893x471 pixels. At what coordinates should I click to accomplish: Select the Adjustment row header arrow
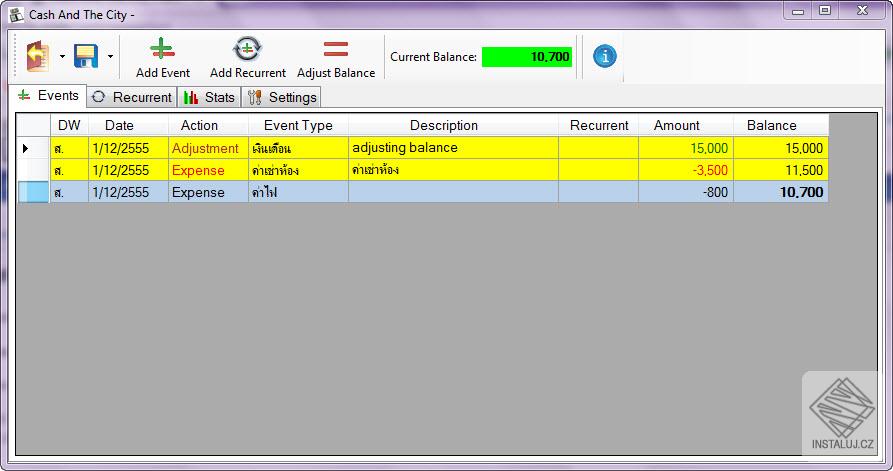tap(34, 148)
